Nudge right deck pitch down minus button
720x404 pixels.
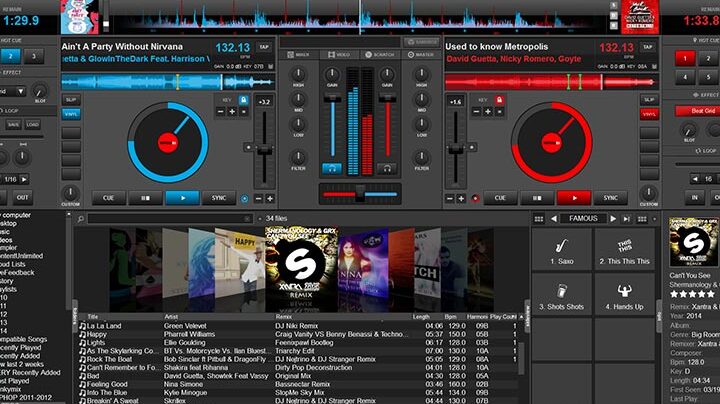(x=450, y=198)
